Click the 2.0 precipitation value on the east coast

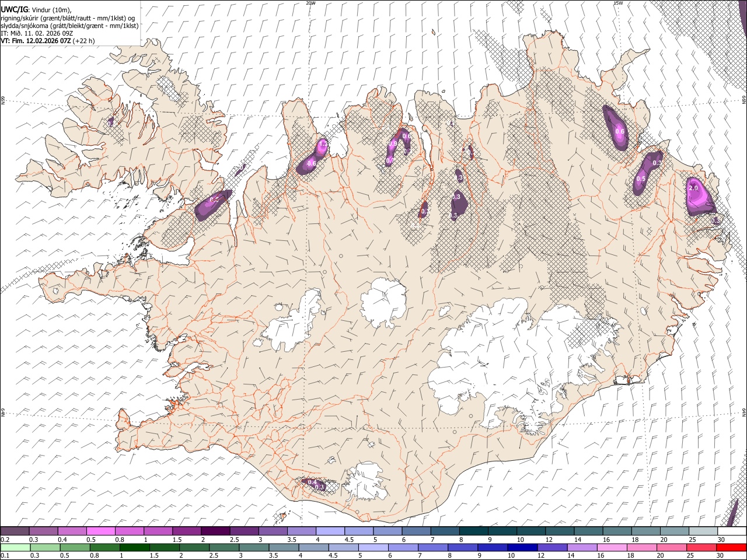tap(693, 188)
